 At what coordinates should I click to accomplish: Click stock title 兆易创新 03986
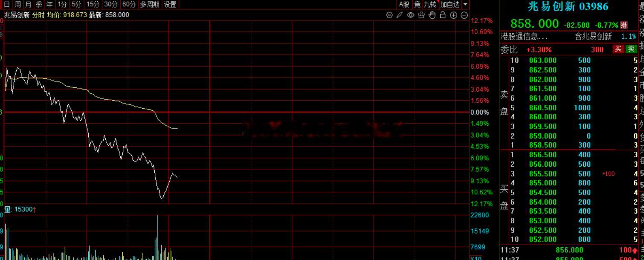click(568, 6)
